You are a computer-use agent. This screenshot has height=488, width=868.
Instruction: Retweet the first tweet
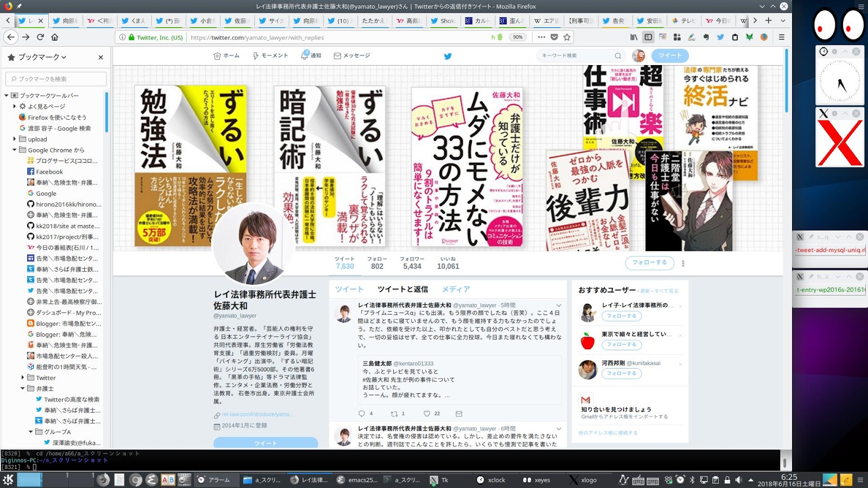394,414
